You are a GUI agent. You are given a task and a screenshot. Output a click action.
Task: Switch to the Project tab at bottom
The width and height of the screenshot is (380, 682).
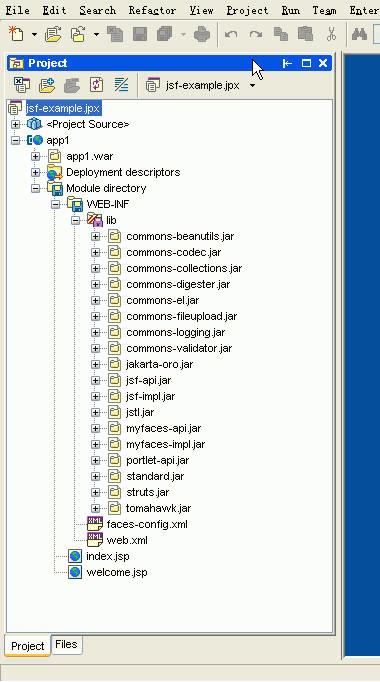coord(27,646)
